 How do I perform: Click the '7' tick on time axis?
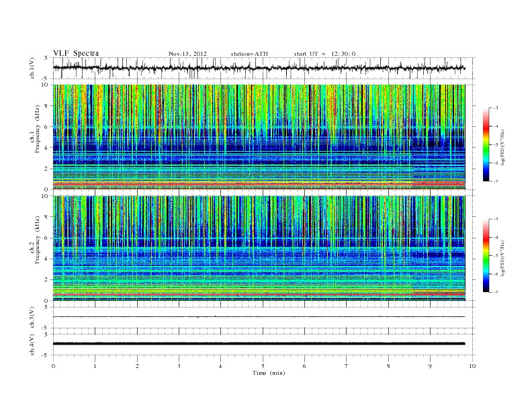point(347,366)
